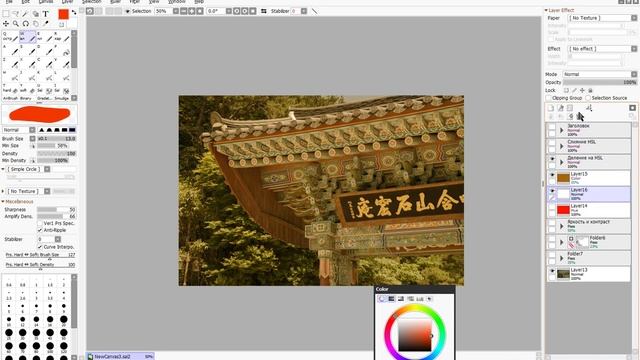Open the layer blending Mode dropdown

(600, 74)
